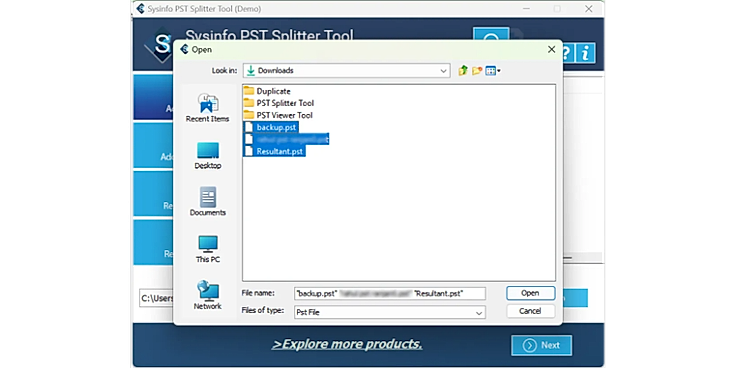Click the Open button

[530, 293]
